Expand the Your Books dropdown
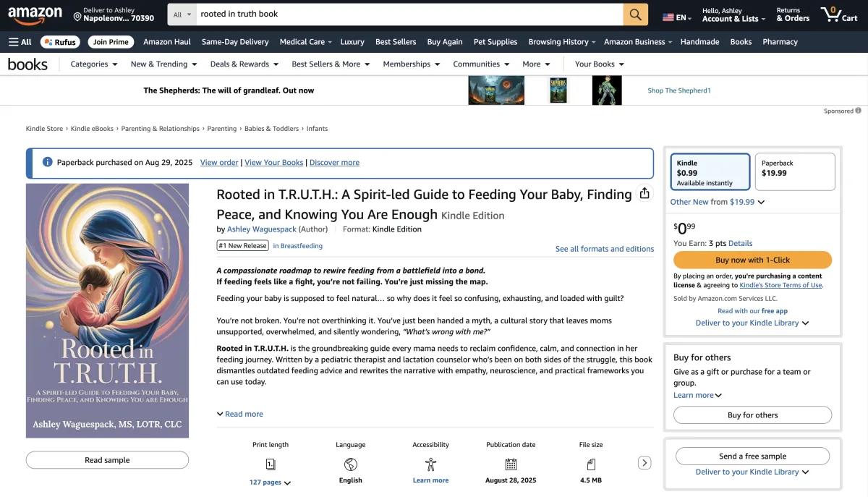 coord(600,64)
